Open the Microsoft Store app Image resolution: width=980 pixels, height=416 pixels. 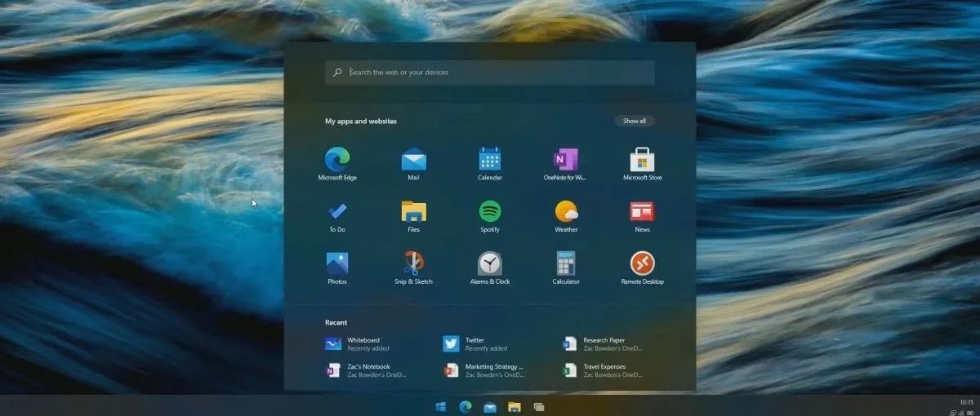click(x=642, y=164)
